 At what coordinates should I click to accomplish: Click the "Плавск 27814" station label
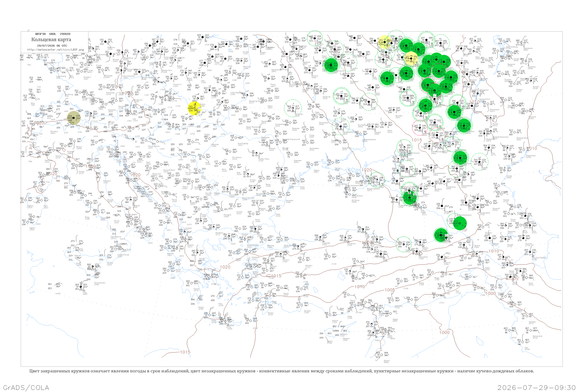coord(388,66)
